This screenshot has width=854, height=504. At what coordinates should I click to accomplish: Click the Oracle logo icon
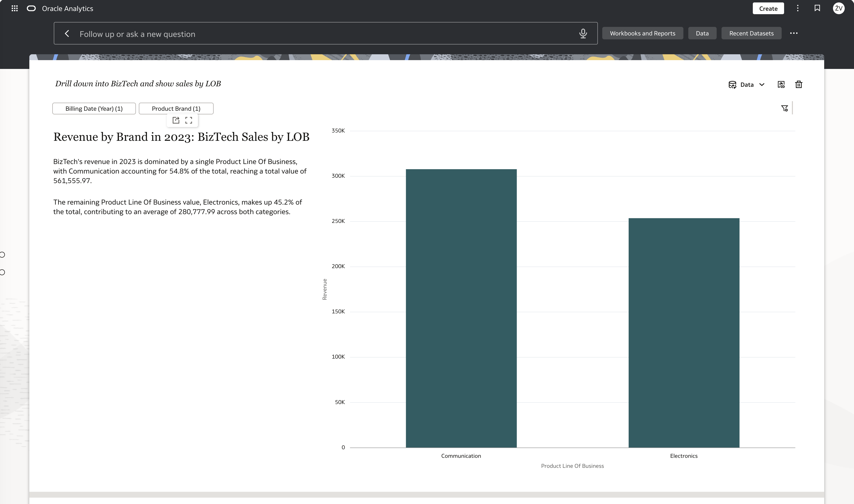31,9
